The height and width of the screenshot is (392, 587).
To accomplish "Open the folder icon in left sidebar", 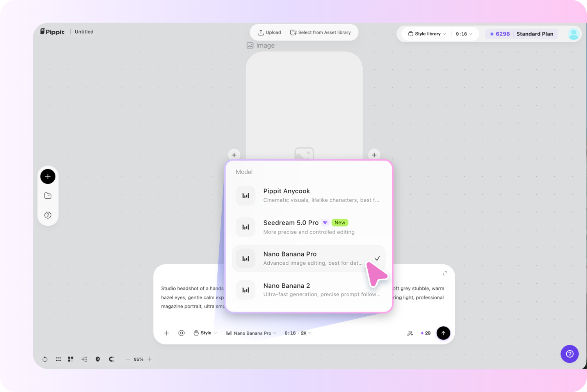I will click(48, 196).
